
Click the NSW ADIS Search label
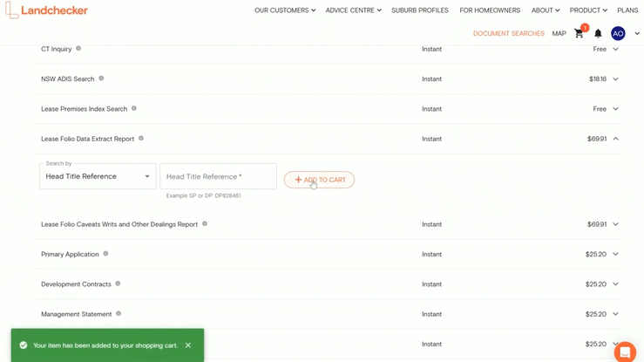[68, 79]
